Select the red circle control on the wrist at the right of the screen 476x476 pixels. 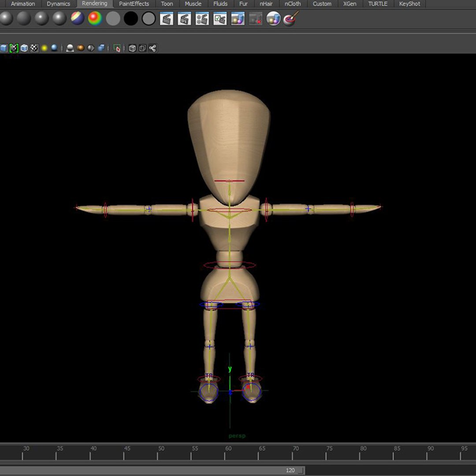(352, 208)
